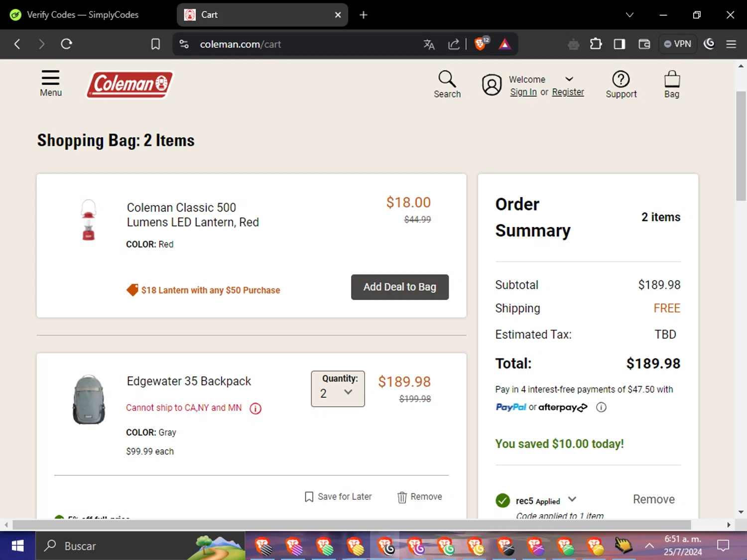Click the VPN button
The width and height of the screenshot is (747, 560).
point(677,44)
